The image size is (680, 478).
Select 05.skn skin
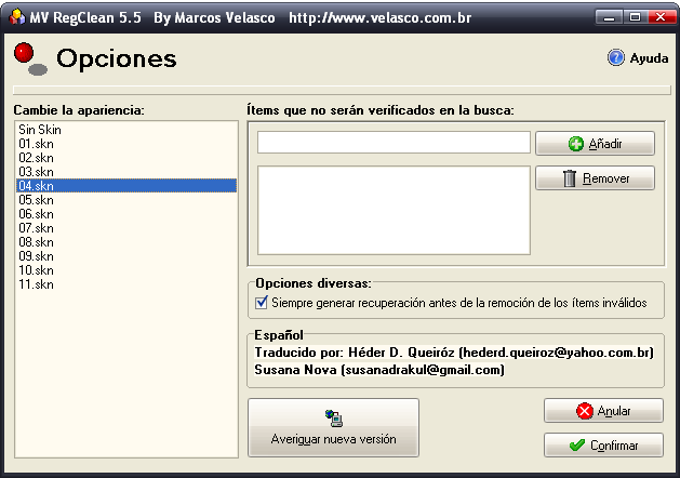pyautogui.click(x=126, y=200)
